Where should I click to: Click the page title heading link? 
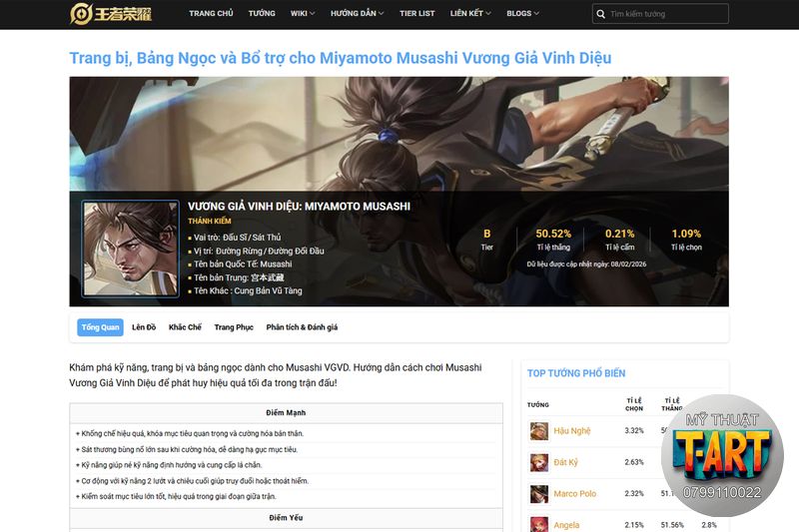(341, 58)
